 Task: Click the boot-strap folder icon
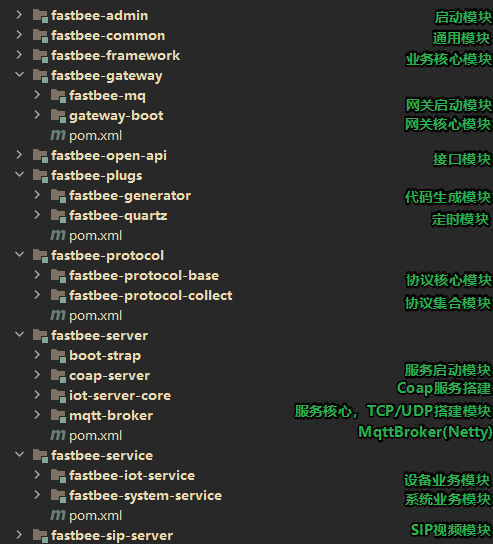[x=58, y=356]
